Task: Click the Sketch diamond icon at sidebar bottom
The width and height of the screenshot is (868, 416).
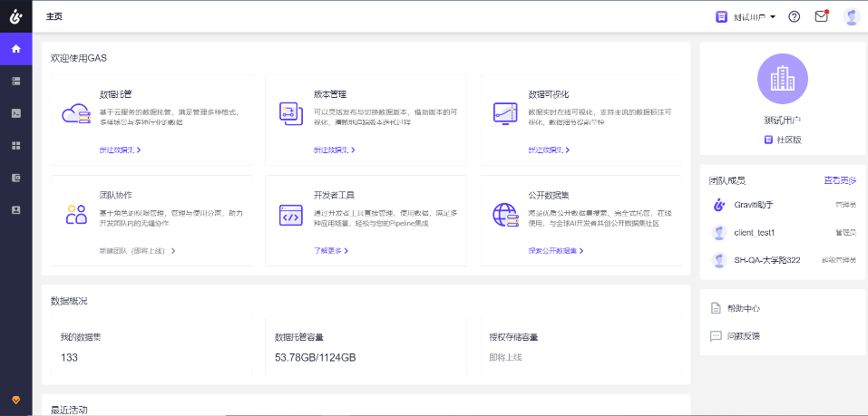Action: click(15, 400)
